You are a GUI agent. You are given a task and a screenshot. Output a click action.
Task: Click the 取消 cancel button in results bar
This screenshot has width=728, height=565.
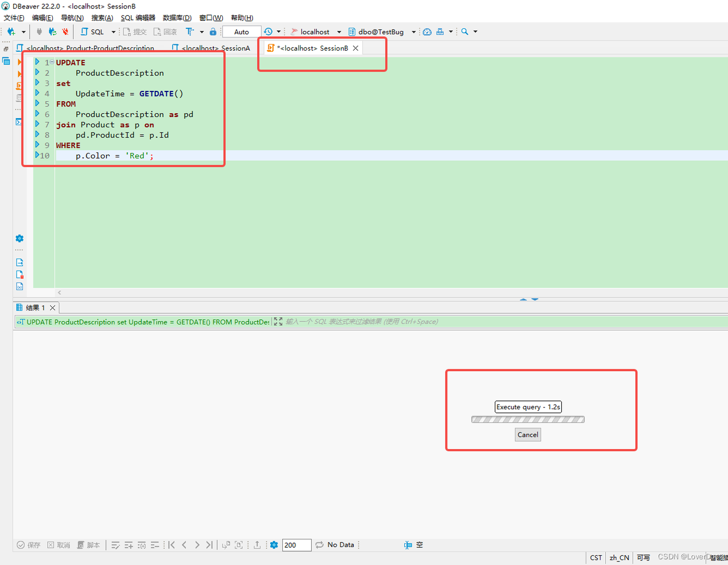[59, 545]
